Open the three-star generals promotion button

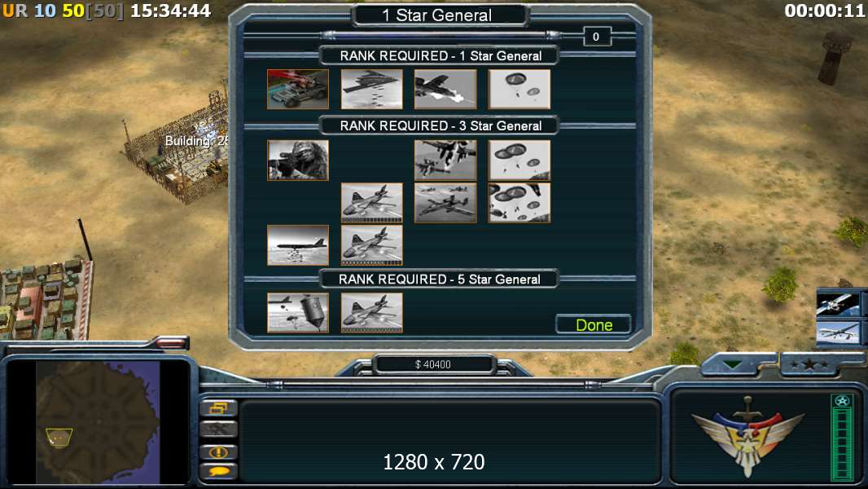[x=809, y=364]
